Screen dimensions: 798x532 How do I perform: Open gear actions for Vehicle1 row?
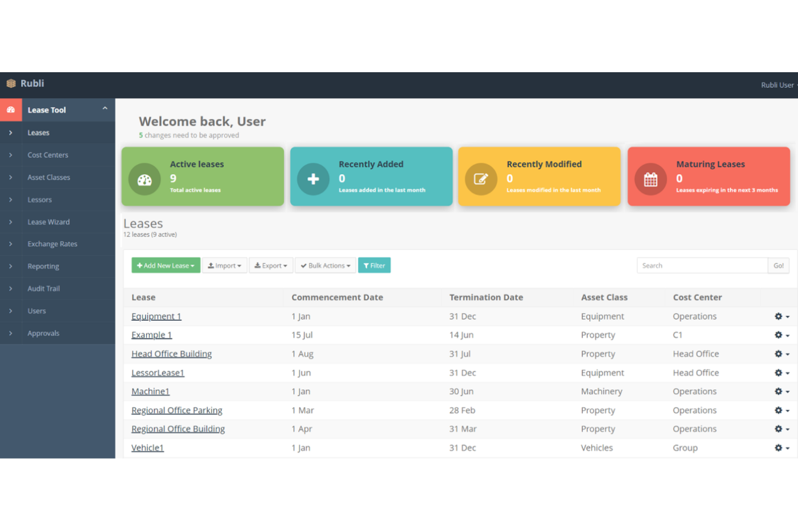(782, 447)
